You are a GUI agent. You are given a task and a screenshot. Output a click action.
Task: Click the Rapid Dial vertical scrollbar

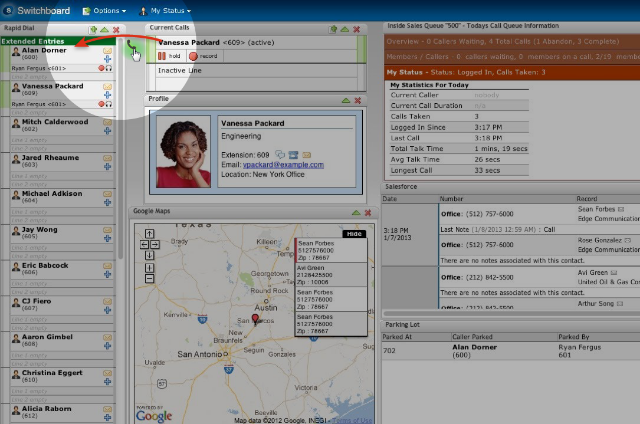point(120,149)
